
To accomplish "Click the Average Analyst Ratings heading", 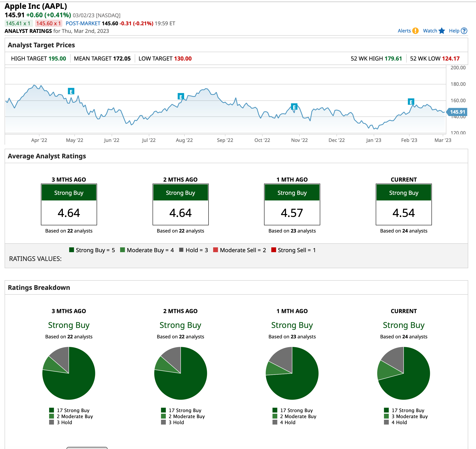I will click(x=47, y=156).
